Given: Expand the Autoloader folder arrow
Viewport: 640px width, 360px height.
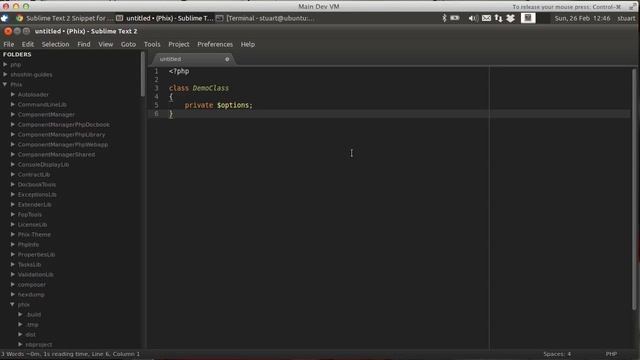Looking at the screenshot, I should [x=13, y=94].
